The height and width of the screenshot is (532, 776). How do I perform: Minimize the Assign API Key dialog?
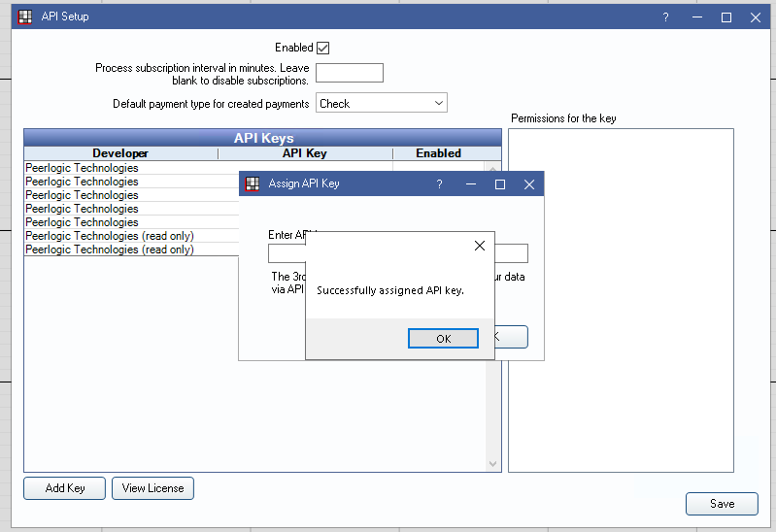471,184
